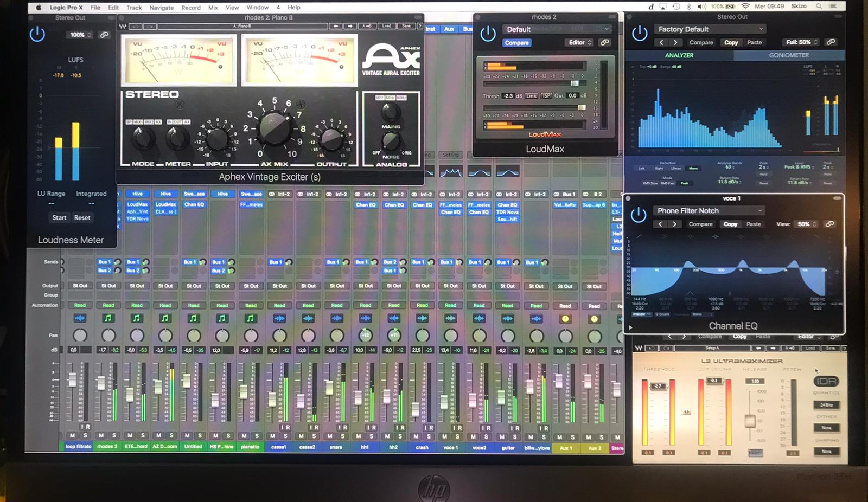Open the Navigate menu
This screenshot has width=868, height=502.
(162, 8)
